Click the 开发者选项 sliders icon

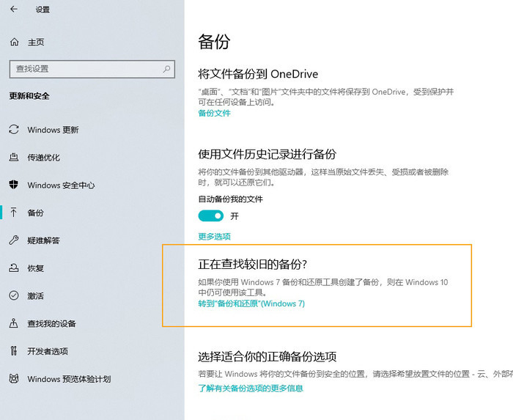pyautogui.click(x=14, y=351)
